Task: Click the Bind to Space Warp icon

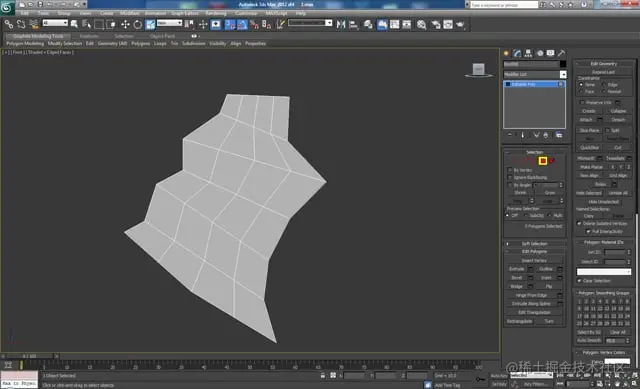Action: pos(34,24)
